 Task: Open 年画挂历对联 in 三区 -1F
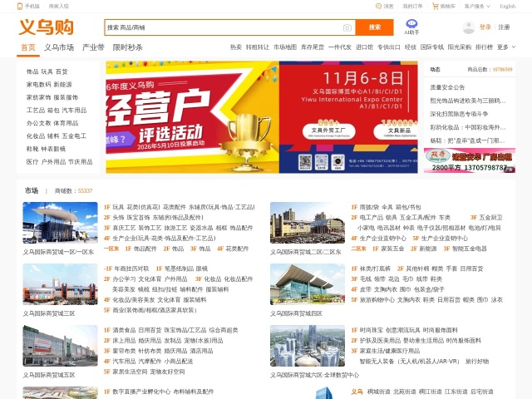[x=131, y=268]
